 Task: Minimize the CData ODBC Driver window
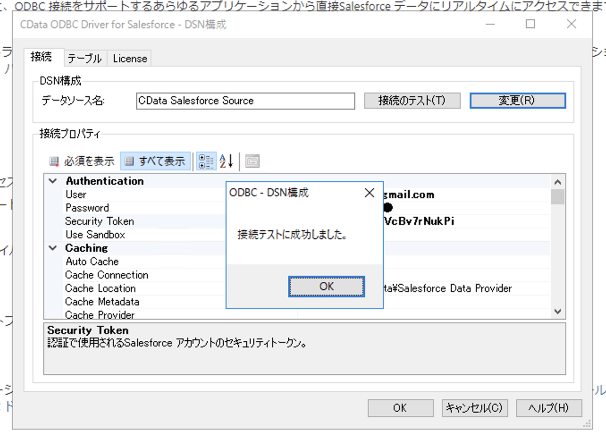coord(490,24)
